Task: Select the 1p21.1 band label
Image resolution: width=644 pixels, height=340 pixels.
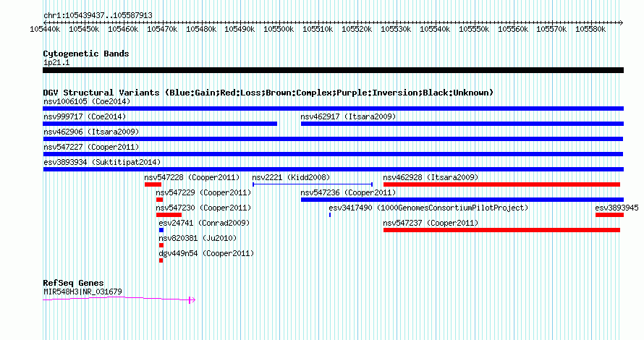Action: click(56, 63)
